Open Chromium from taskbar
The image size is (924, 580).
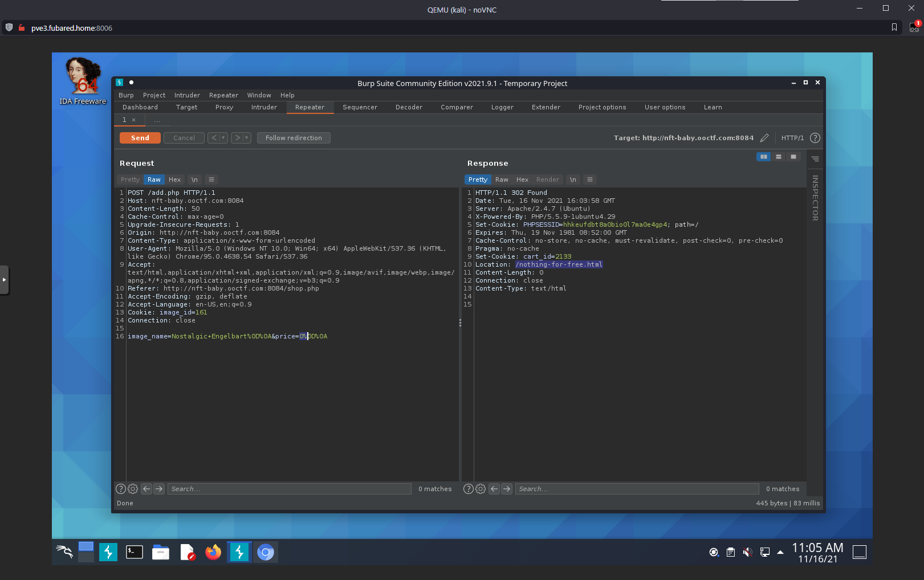pos(266,552)
